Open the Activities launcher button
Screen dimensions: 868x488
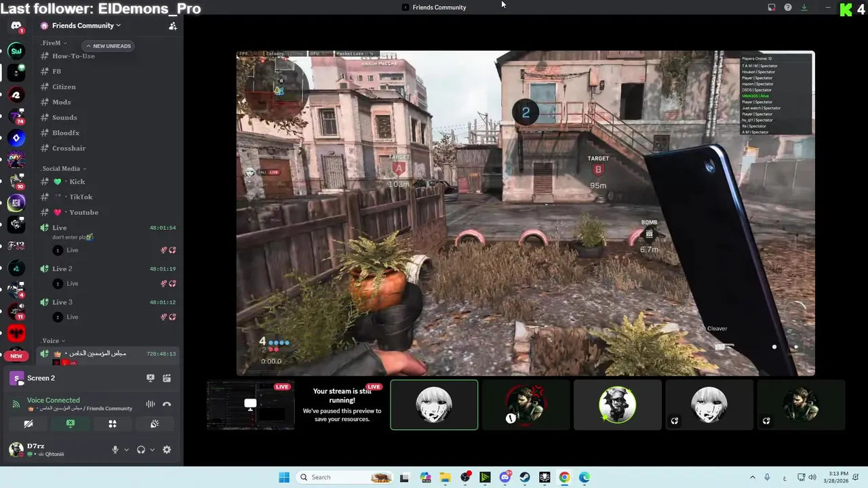click(113, 424)
